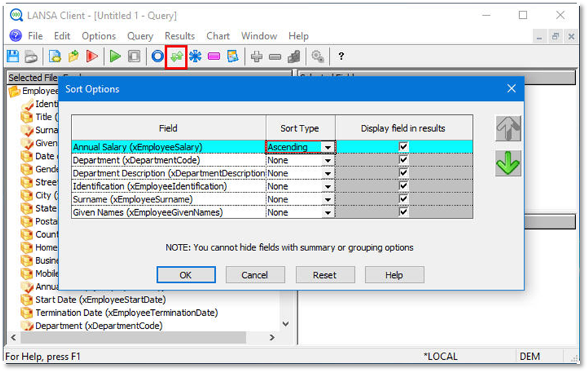Image resolution: width=588 pixels, height=372 pixels.
Task: Click *LOCAL in the status bar
Action: click(x=440, y=356)
